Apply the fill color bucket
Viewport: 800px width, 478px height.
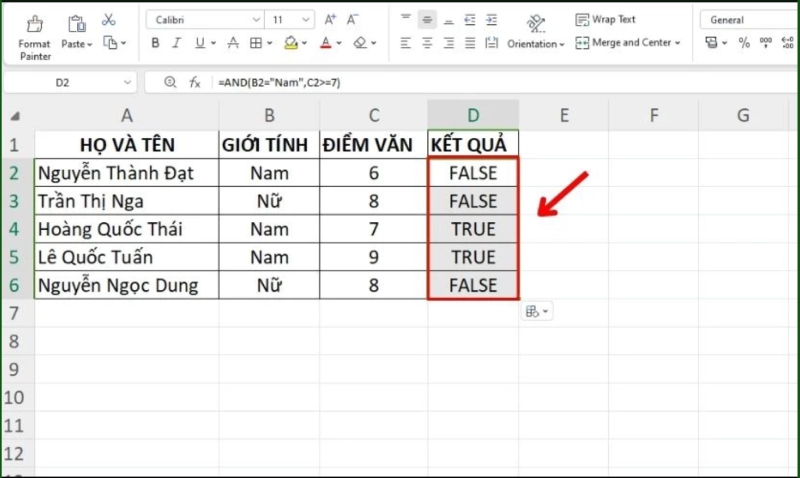pyautogui.click(x=291, y=43)
